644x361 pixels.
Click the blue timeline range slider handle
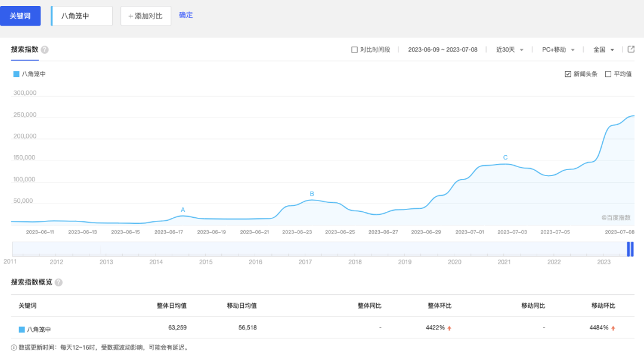pos(630,249)
